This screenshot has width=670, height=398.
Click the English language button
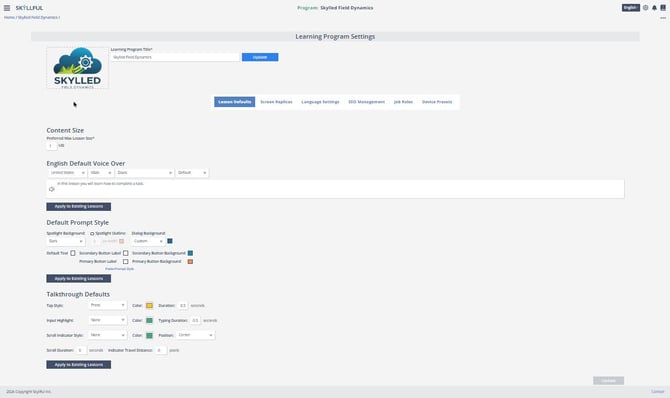pyautogui.click(x=631, y=8)
